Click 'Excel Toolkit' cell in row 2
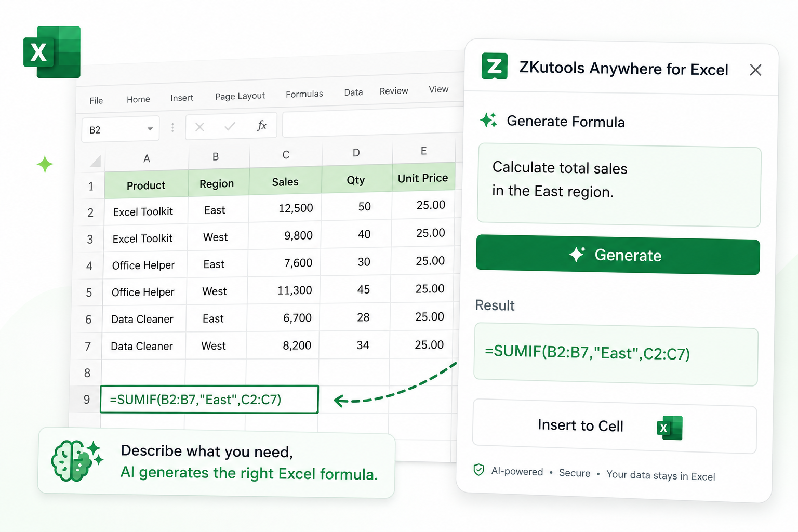This screenshot has height=532, width=798. tap(145, 211)
